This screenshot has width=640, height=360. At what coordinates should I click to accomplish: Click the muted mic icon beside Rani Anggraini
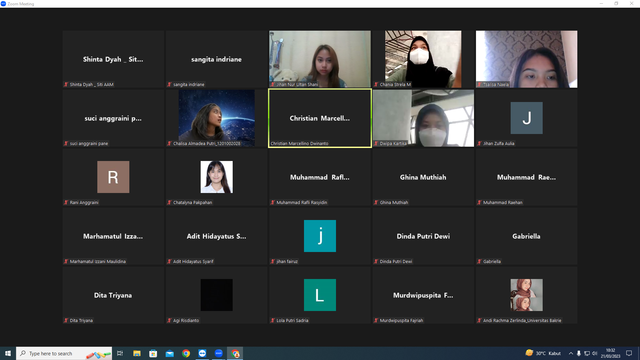66,202
